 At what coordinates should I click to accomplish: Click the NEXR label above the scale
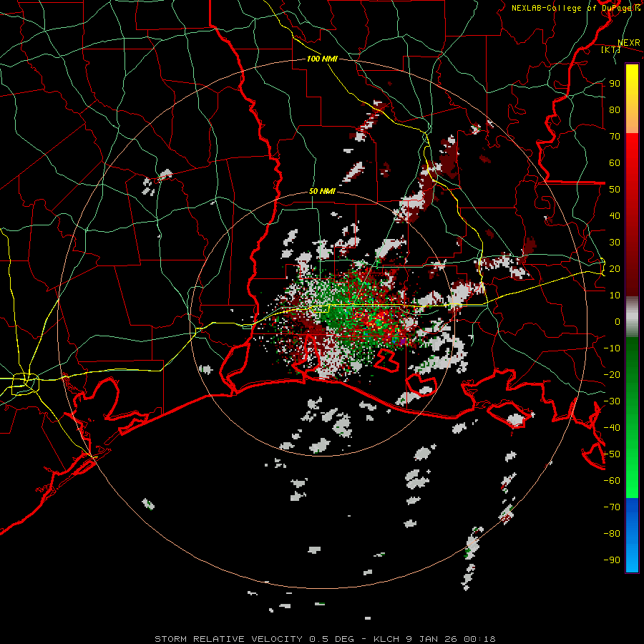[629, 43]
